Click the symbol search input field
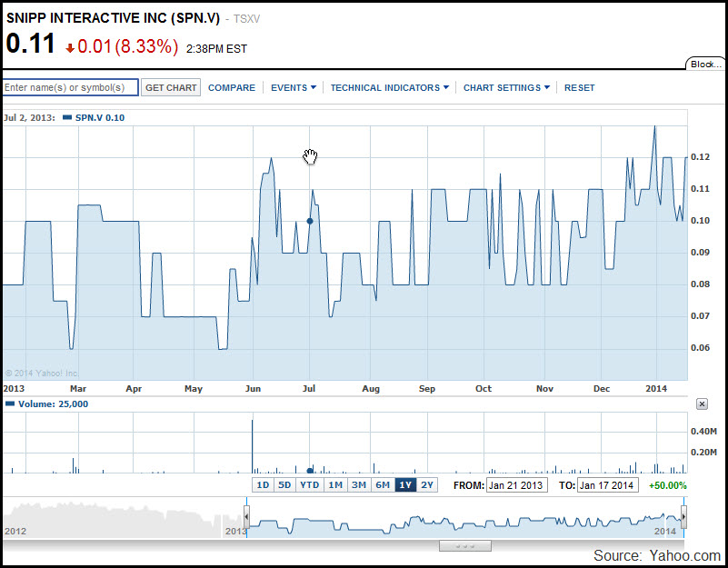728x568 pixels. coord(70,87)
